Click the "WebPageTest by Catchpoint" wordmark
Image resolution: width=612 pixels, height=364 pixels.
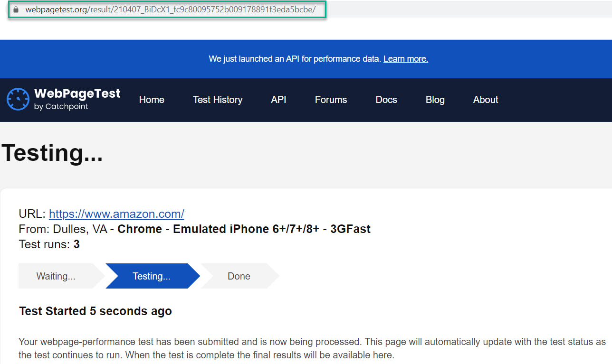pyautogui.click(x=77, y=99)
